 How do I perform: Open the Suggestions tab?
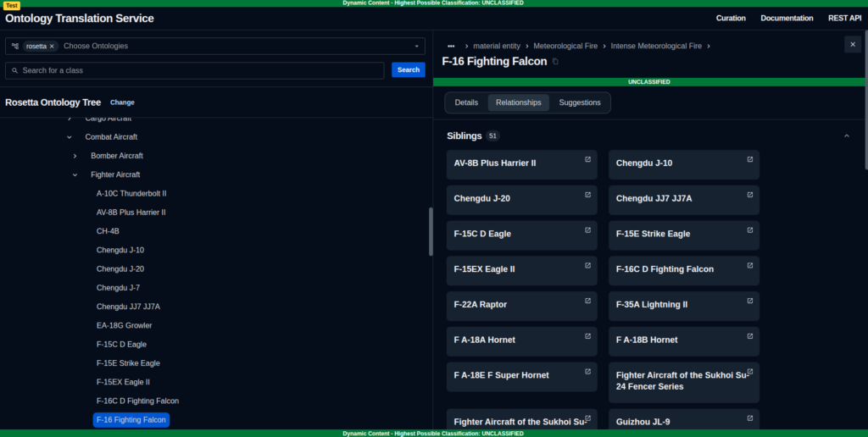point(580,102)
